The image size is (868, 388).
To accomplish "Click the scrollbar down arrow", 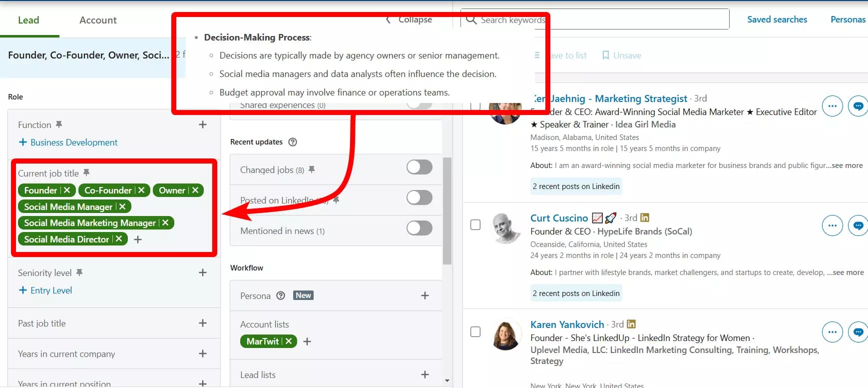I will pos(447,381).
